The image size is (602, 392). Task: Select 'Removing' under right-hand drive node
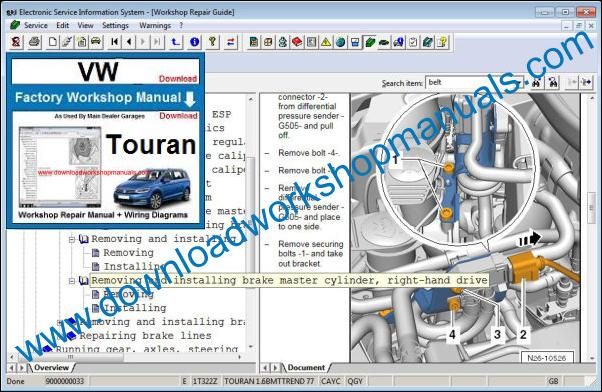point(129,294)
